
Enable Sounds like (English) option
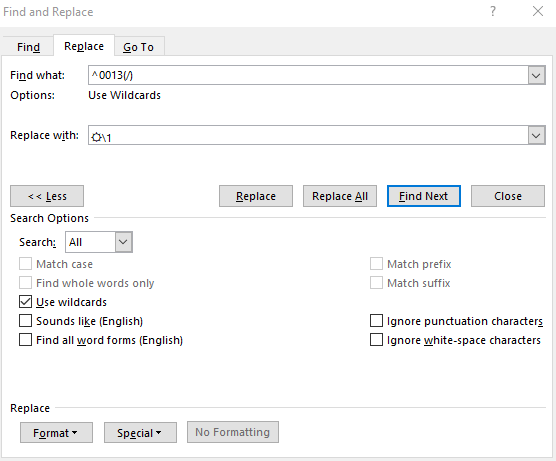pos(26,321)
